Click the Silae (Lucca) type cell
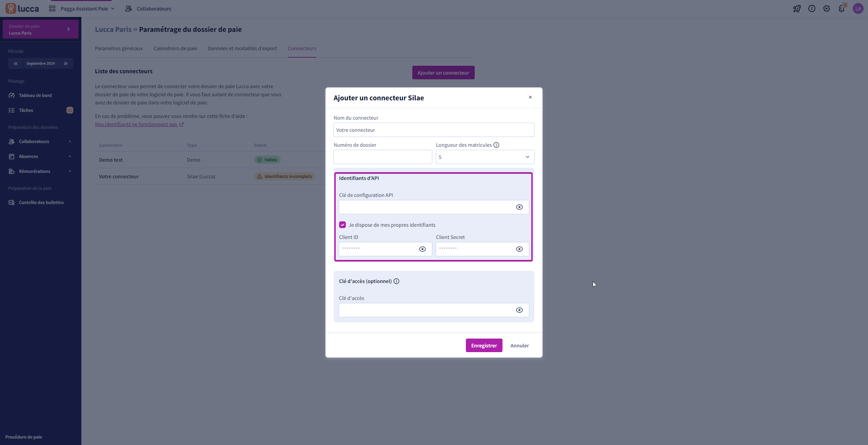 [201, 176]
